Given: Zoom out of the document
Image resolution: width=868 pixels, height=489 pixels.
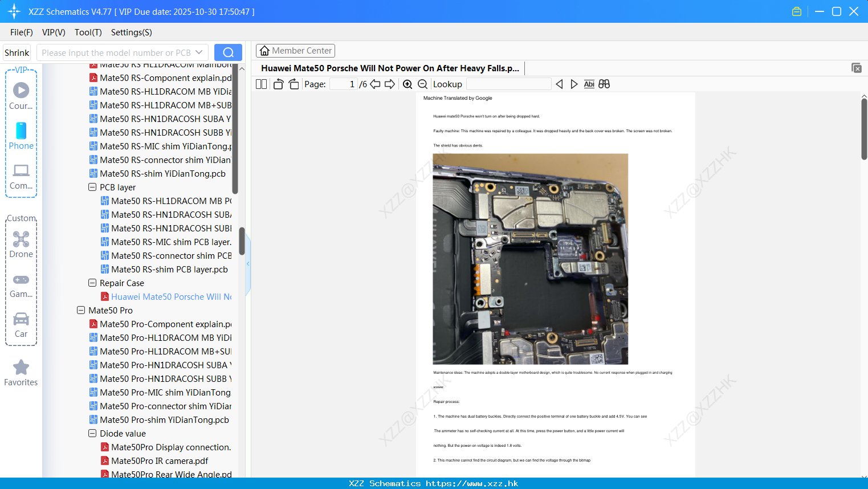Looking at the screenshot, I should coord(422,84).
